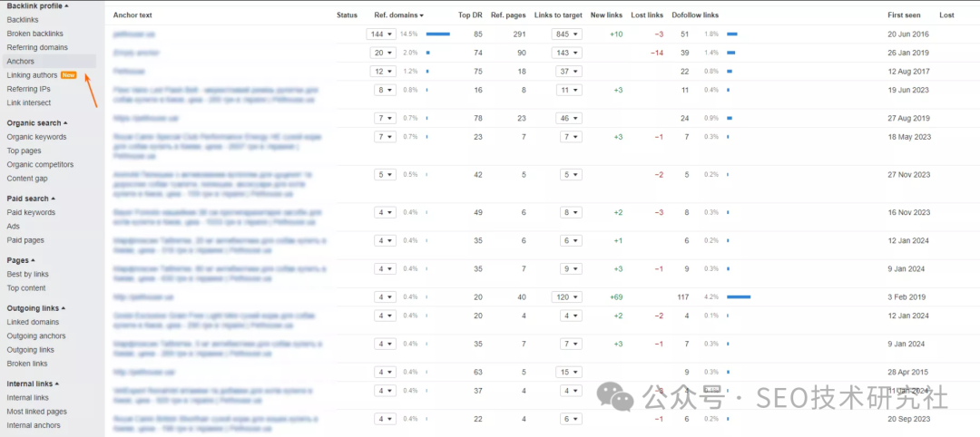Click the 117 dofollow links value

coord(682,297)
